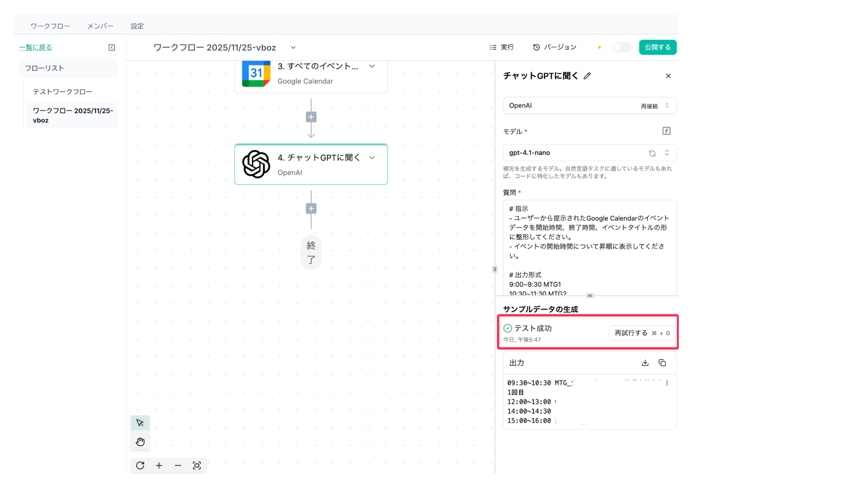Select the pointer cursor tool
This screenshot has width=868, height=488.
pyautogui.click(x=140, y=423)
